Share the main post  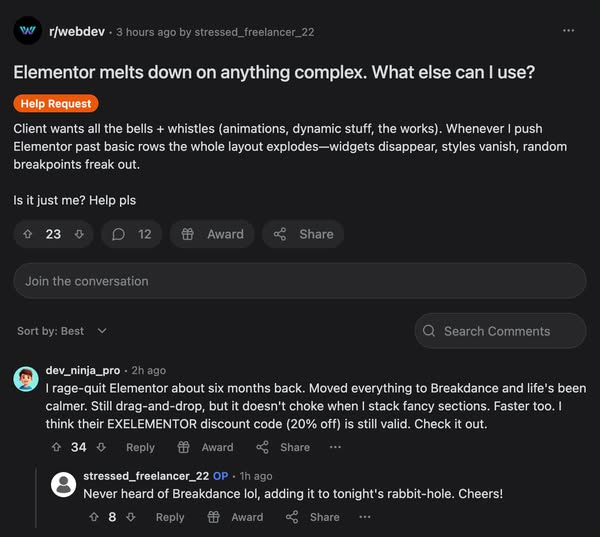tap(303, 234)
